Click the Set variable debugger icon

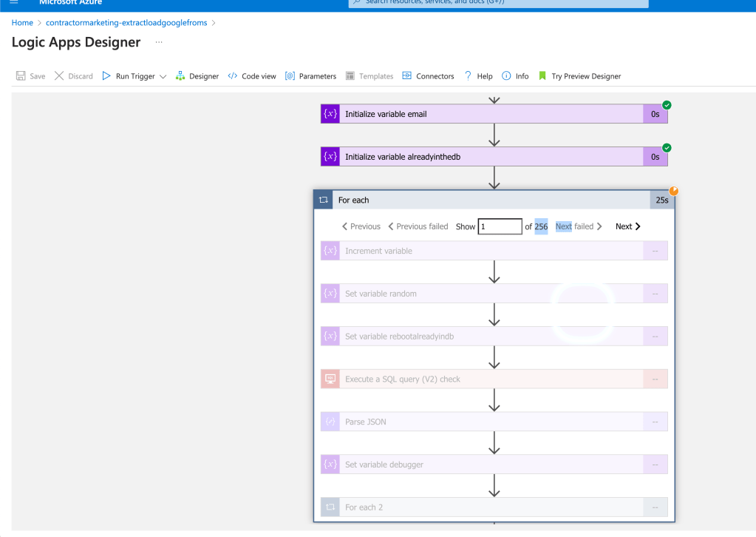330,465
